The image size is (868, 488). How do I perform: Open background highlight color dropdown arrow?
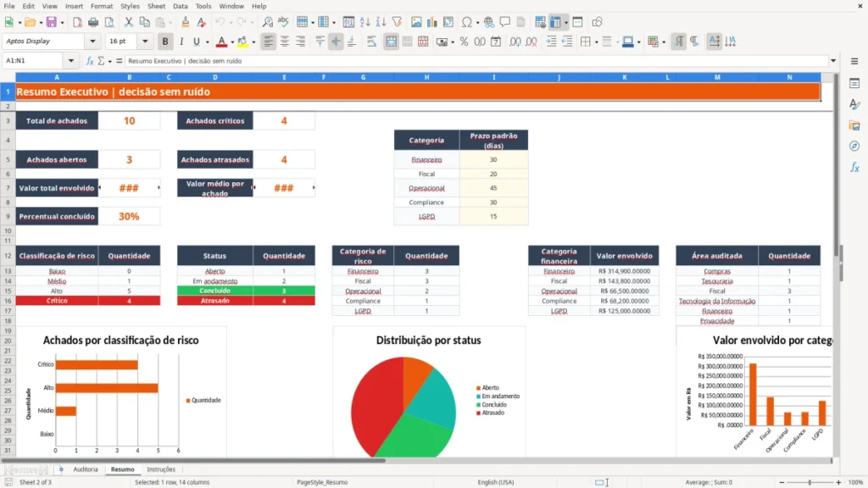pos(253,42)
